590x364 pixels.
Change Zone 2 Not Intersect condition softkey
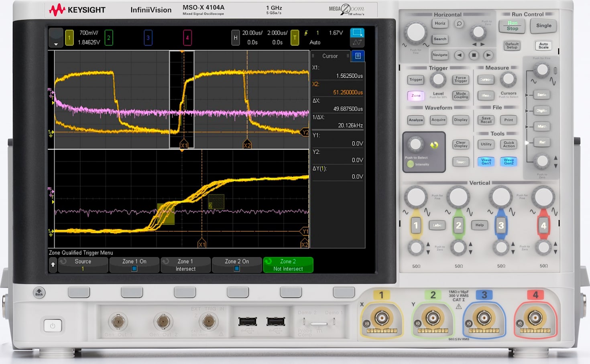288,265
